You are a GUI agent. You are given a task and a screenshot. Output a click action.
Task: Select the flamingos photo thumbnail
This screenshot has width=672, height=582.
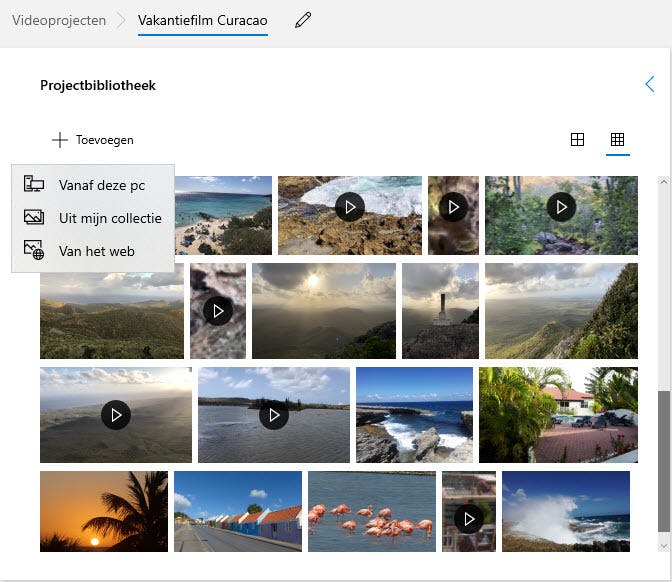370,512
